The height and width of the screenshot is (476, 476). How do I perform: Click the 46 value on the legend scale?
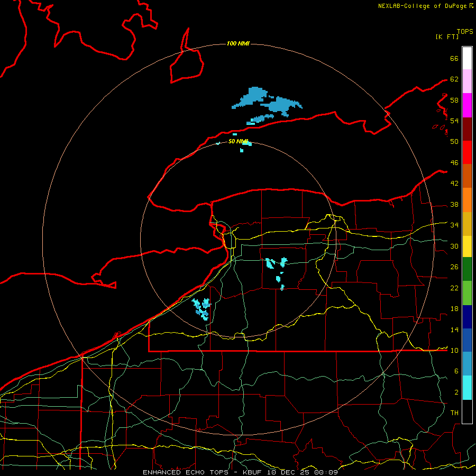pyautogui.click(x=454, y=162)
